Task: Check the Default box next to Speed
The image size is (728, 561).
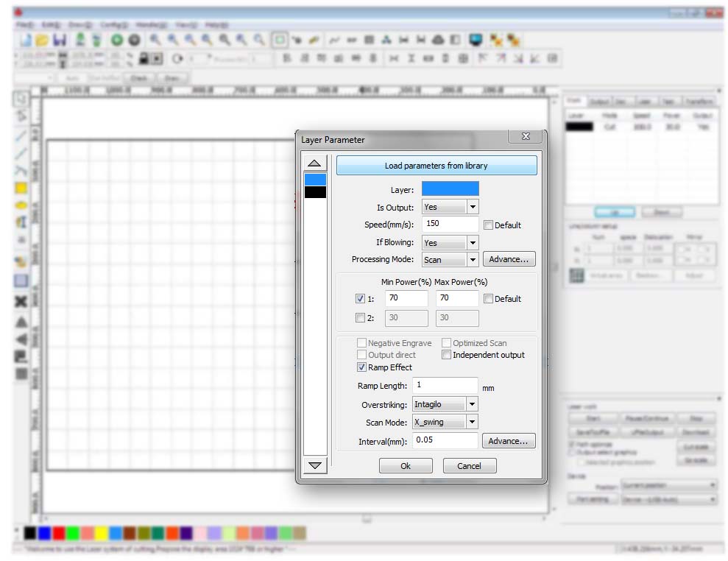Action: click(x=488, y=225)
